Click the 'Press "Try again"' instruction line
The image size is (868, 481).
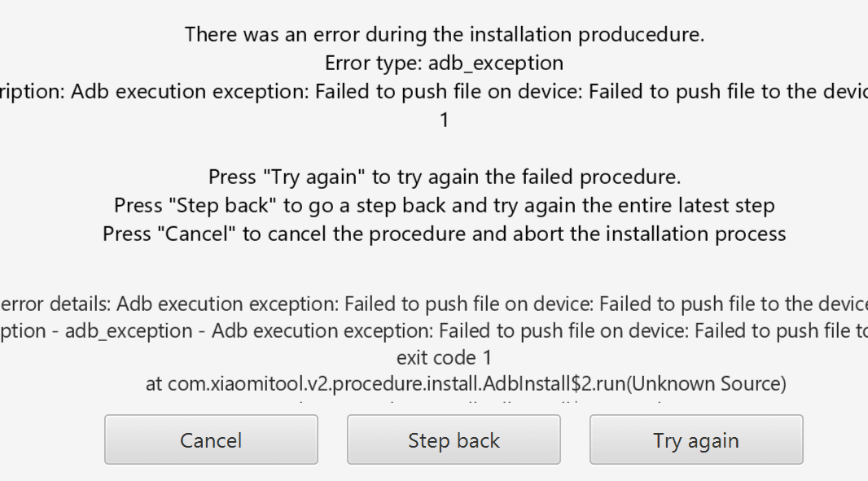445,177
